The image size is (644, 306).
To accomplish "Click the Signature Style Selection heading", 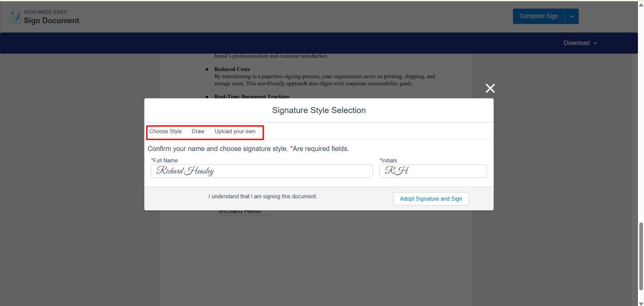I will point(319,110).
